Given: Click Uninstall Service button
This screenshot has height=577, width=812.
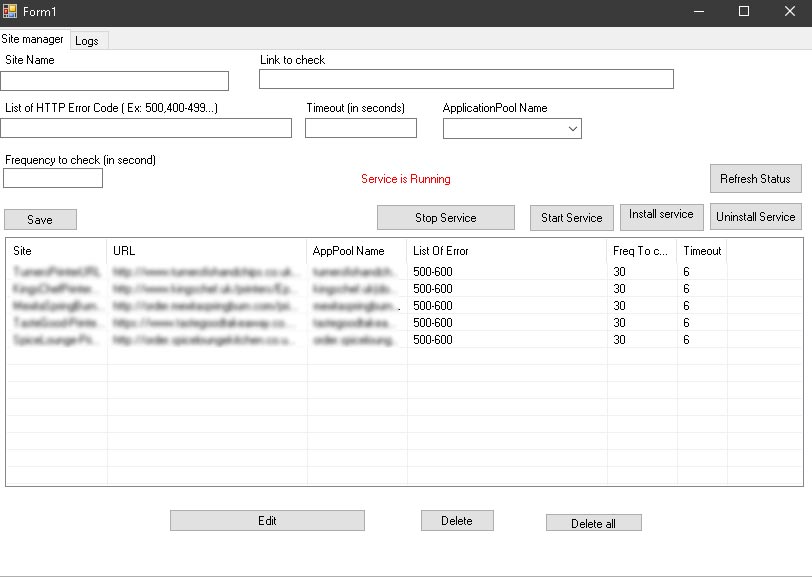Looking at the screenshot, I should (x=756, y=217).
